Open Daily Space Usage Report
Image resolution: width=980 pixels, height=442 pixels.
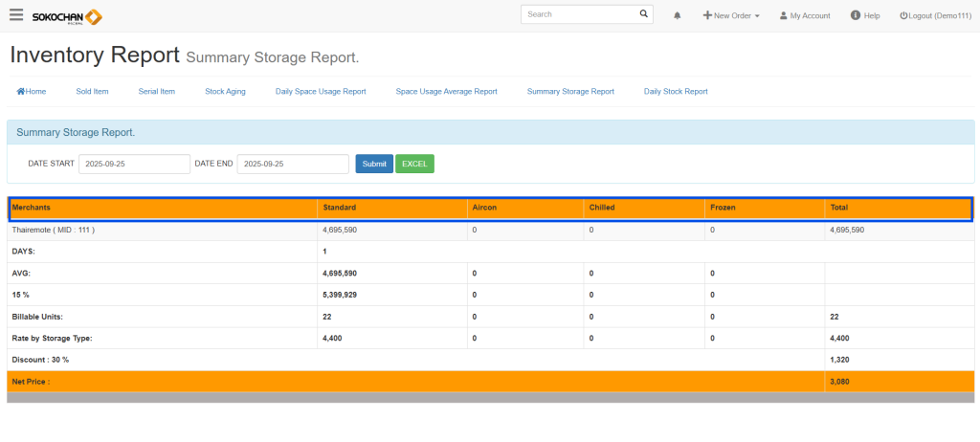321,92
